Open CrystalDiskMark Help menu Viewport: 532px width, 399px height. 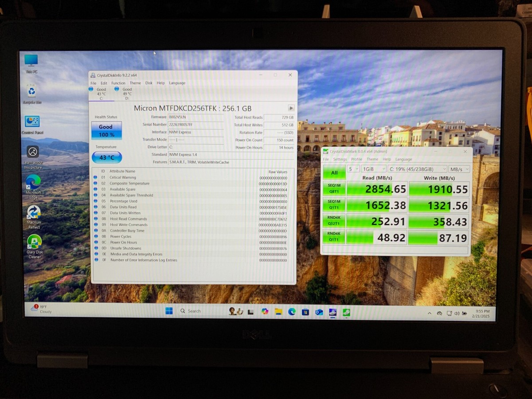point(387,159)
